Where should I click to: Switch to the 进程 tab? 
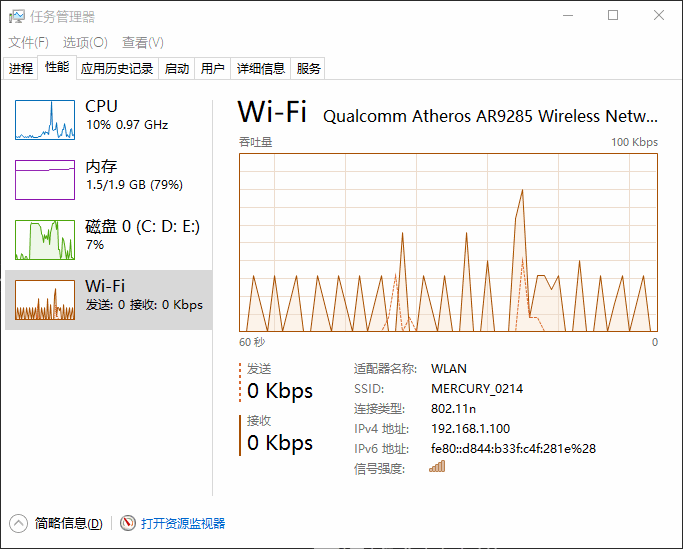[x=21, y=68]
